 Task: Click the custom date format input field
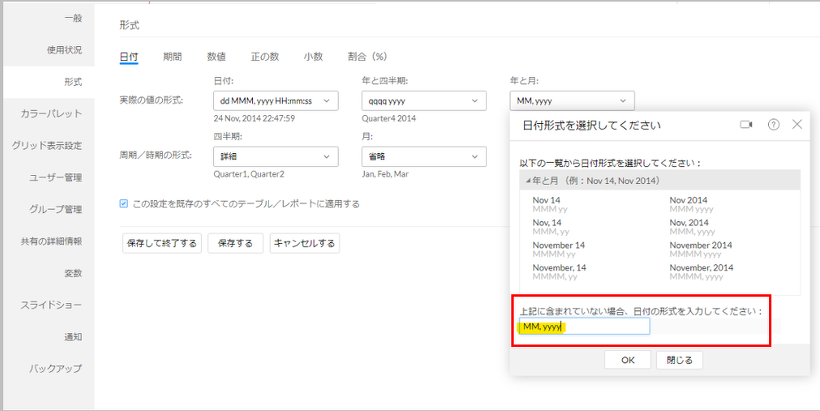[584, 327]
